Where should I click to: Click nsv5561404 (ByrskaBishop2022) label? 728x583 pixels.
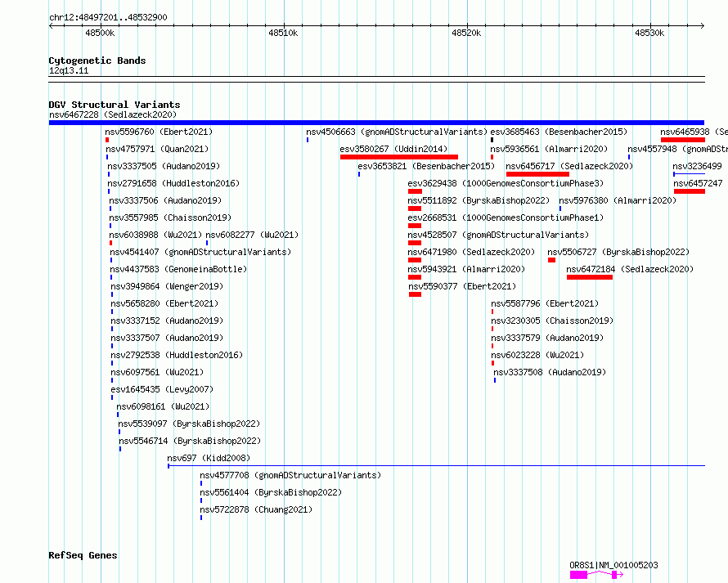click(x=271, y=492)
